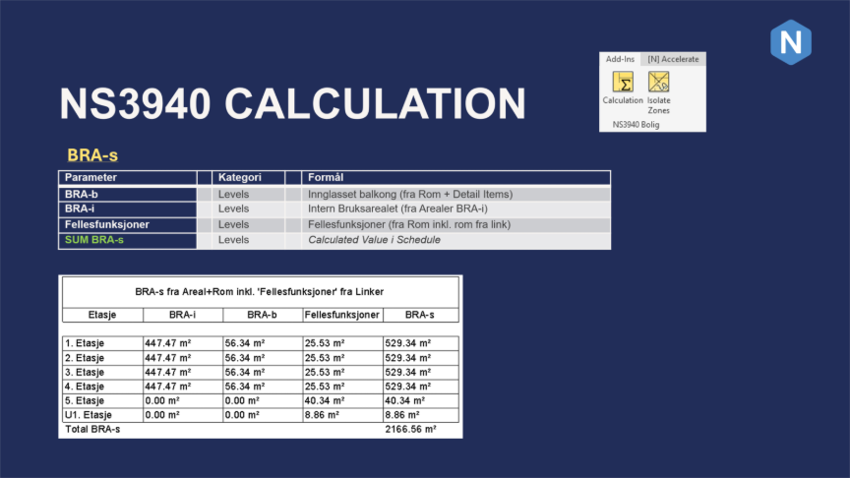Click the 8.86 m² Fellesfunksjoner cell in U1. Etasje row

(343, 415)
